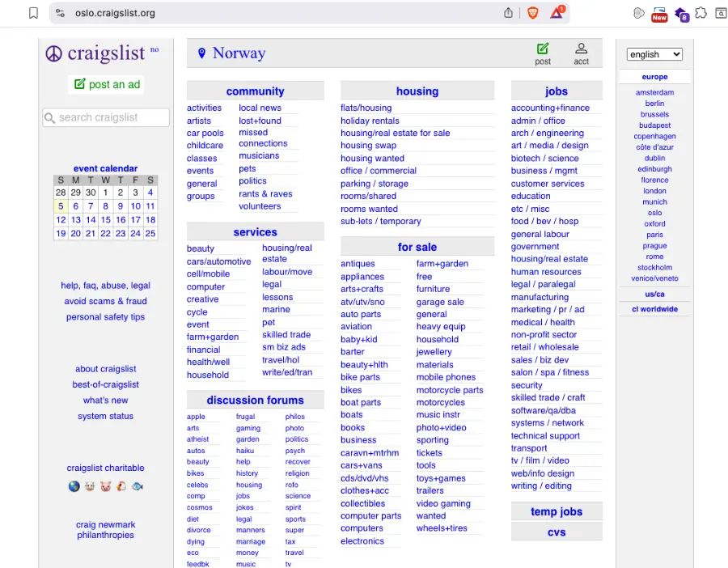The image size is (728, 568).
Task: Bookmark this page using the bookmark icon
Action: [x=33, y=13]
